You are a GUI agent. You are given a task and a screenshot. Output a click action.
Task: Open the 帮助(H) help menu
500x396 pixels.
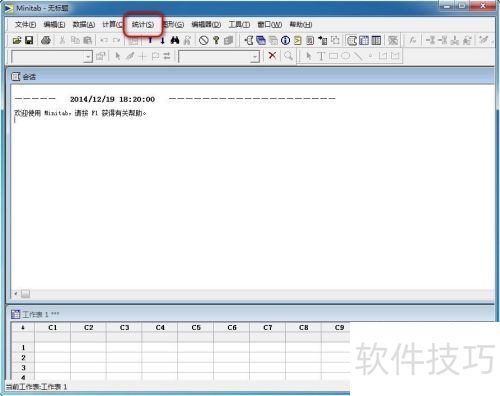point(301,24)
